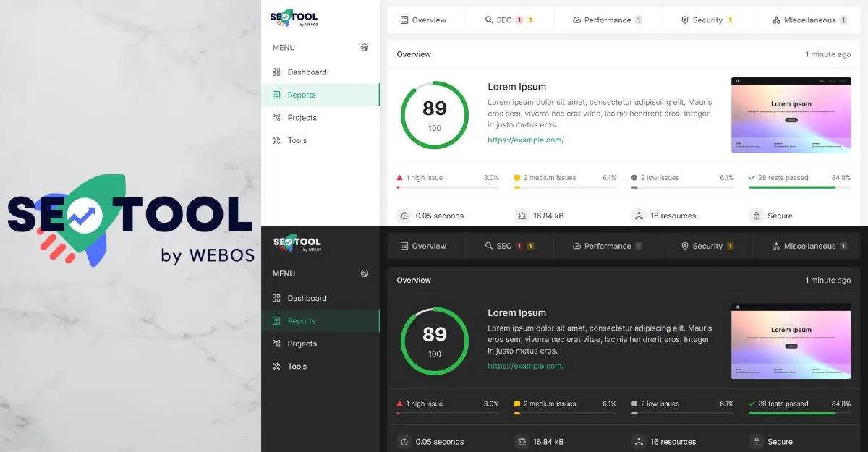Click the dark sidebar Projects icon

tap(276, 344)
